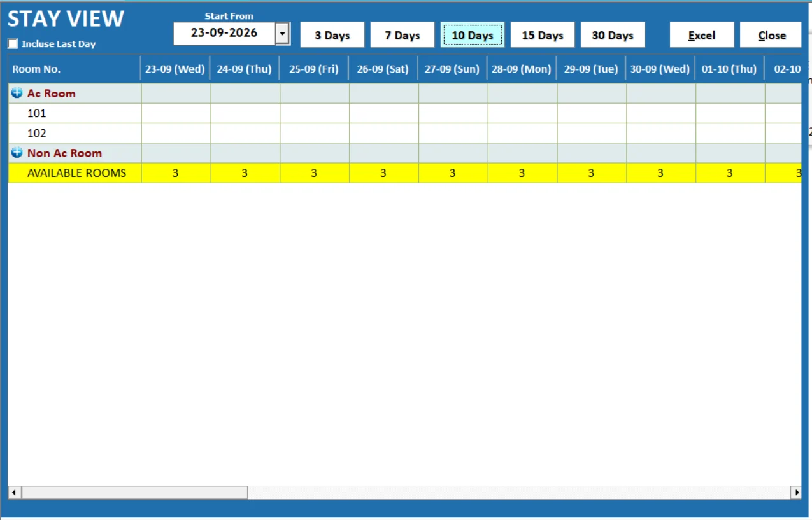Click the 30-09 (Wed) column header
Viewport: 812px width, 520px height.
tap(660, 69)
